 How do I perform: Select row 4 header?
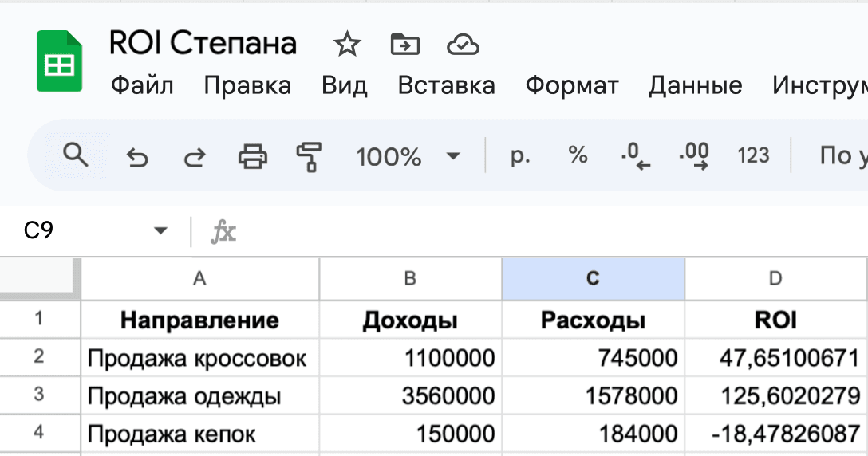(40, 434)
